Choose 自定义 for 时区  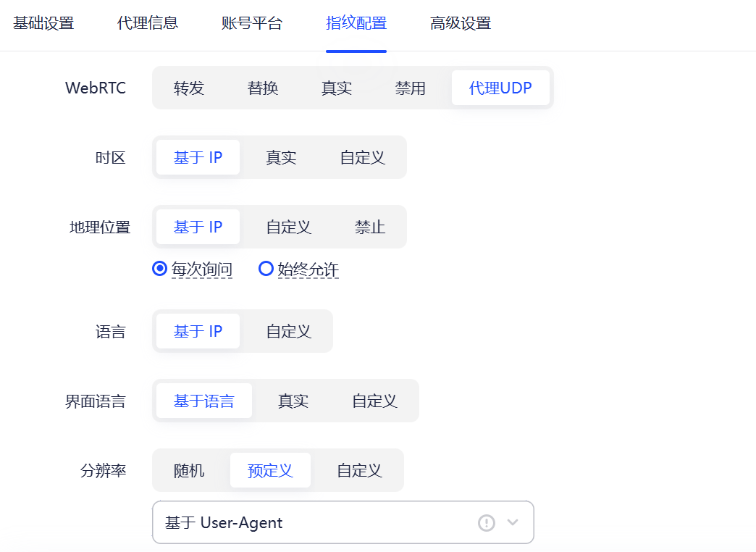coord(363,157)
